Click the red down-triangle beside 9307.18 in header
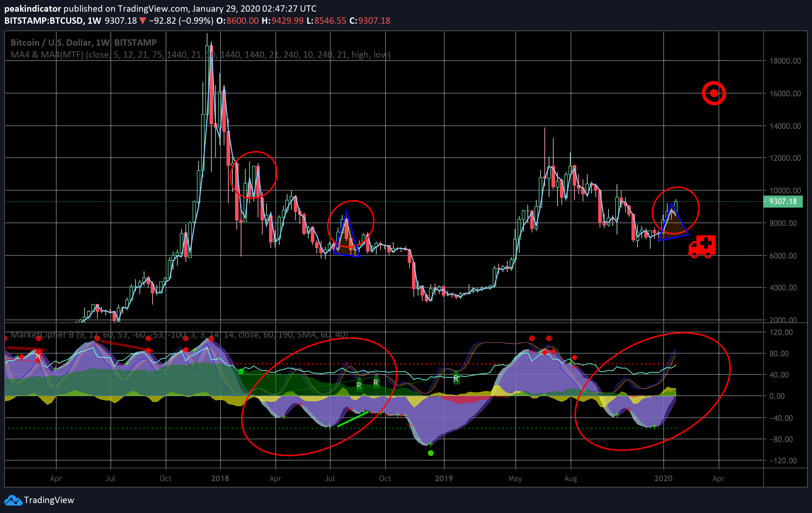The height and width of the screenshot is (513, 812). (x=142, y=21)
